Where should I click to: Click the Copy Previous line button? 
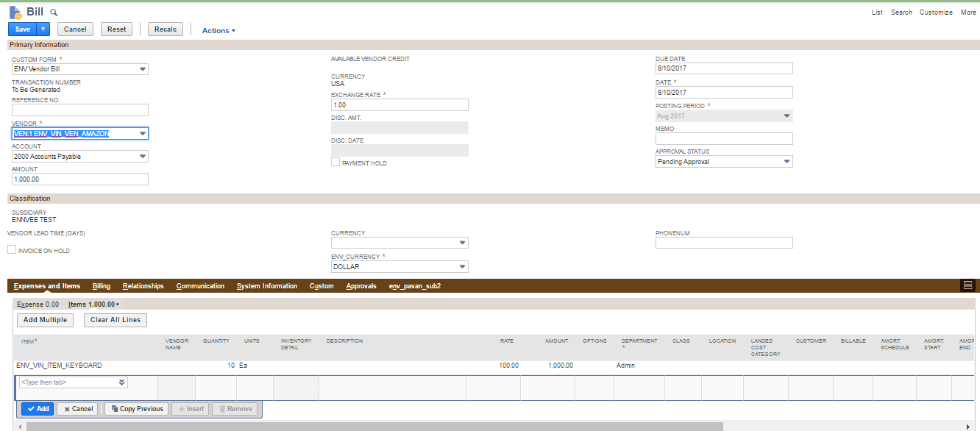pos(135,408)
